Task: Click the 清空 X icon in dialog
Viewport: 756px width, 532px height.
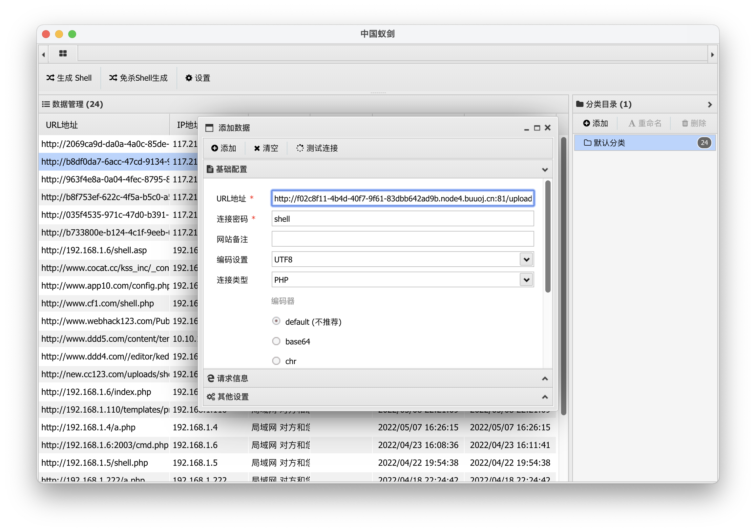Action: [257, 149]
